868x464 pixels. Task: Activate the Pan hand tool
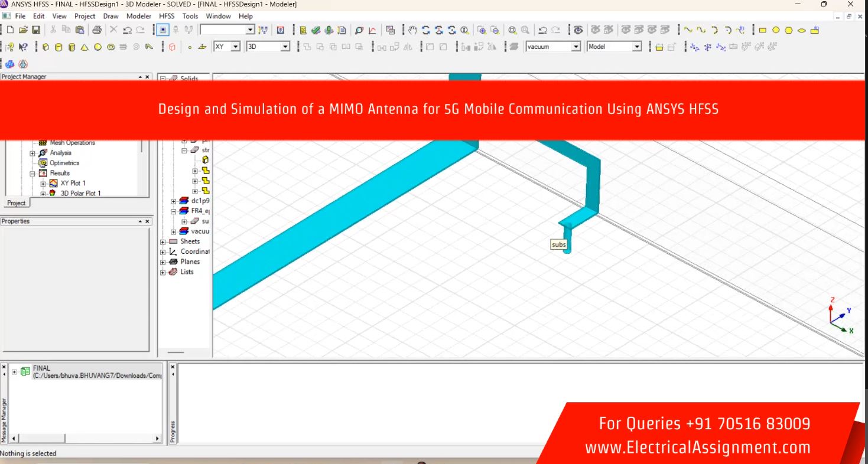[x=412, y=30]
